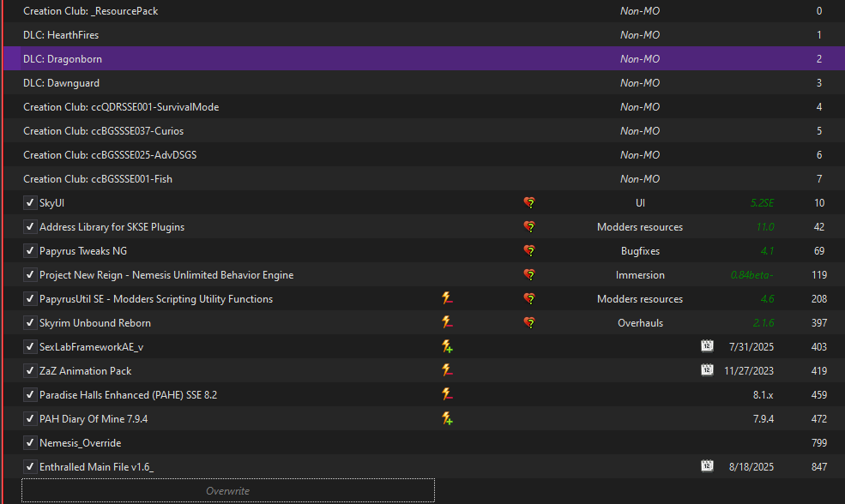
Task: Toggle Papyrus Tweaks NG checkbox
Action: point(30,251)
